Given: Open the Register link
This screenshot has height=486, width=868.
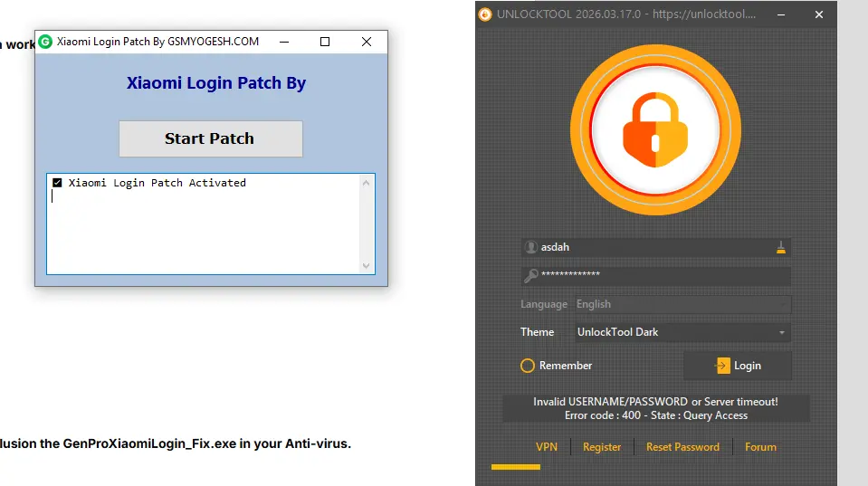Looking at the screenshot, I should coord(602,447).
